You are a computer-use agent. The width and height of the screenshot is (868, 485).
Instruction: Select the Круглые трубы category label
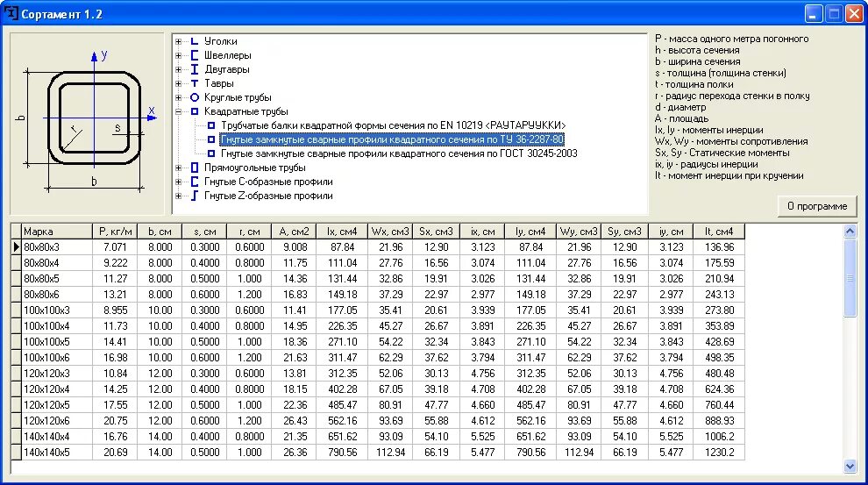click(238, 97)
